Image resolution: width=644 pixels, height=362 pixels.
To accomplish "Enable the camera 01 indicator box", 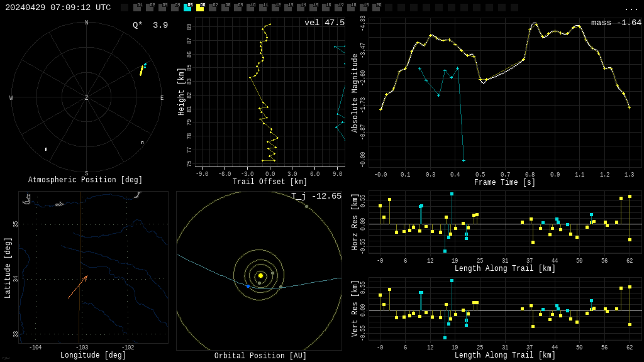I will point(137,8).
